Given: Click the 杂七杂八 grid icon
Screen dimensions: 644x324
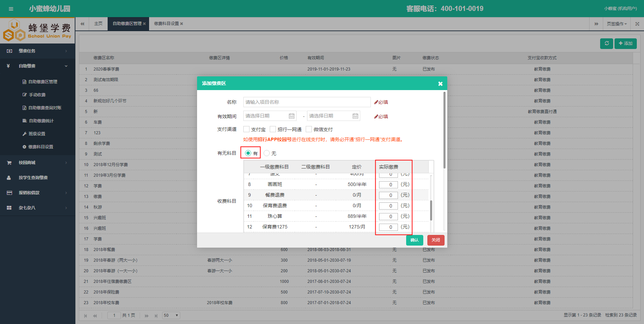Looking at the screenshot, I should tap(9, 208).
